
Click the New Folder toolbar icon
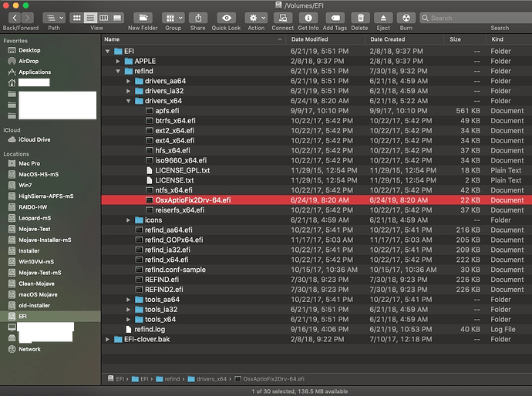(143, 17)
